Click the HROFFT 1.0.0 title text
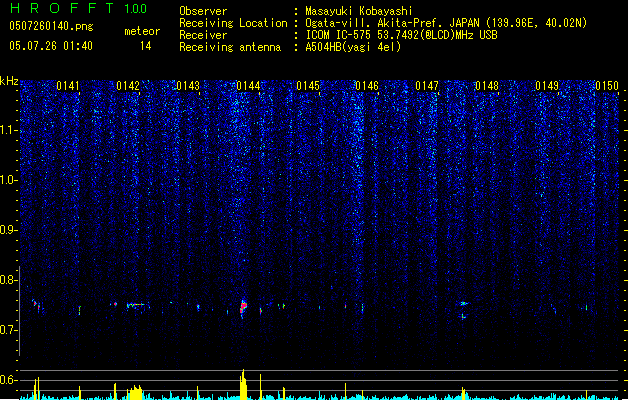Viewport: 629px width, 400px height. [78, 8]
